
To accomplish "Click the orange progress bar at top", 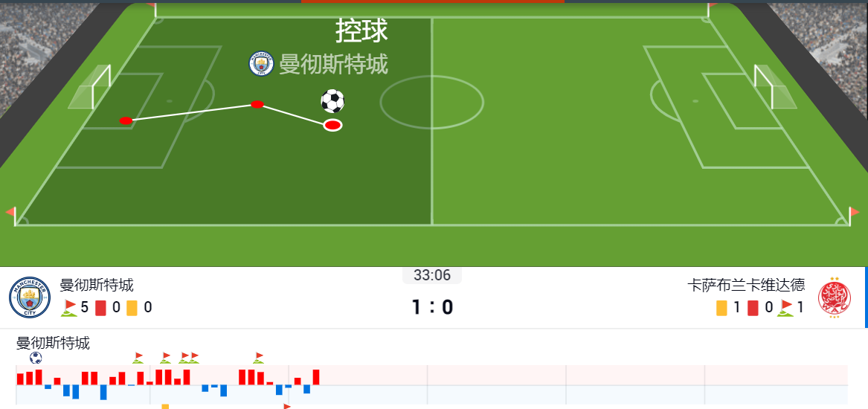I will pyautogui.click(x=433, y=1).
